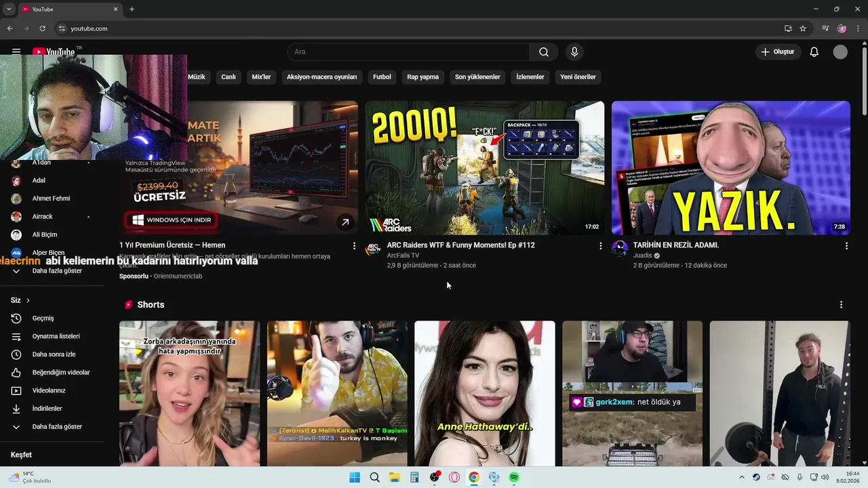Select the Müzik filter chip
Screen dimensions: 868x488
pyautogui.click(x=197, y=77)
